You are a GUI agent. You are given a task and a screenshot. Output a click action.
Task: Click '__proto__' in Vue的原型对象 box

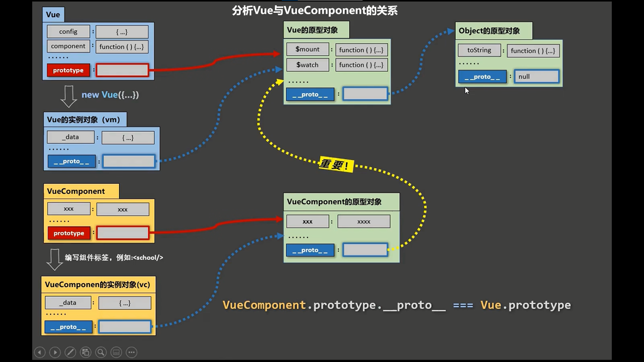click(x=310, y=95)
